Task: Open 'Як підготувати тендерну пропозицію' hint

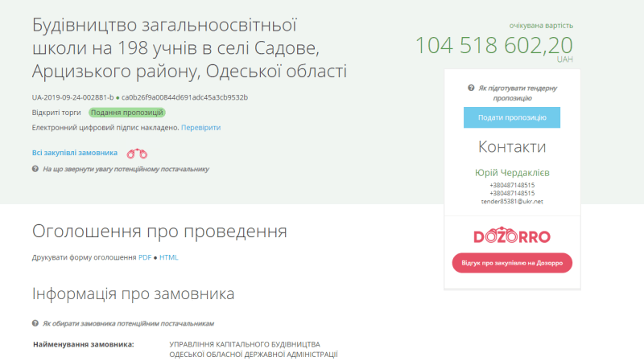Action: (x=518, y=93)
